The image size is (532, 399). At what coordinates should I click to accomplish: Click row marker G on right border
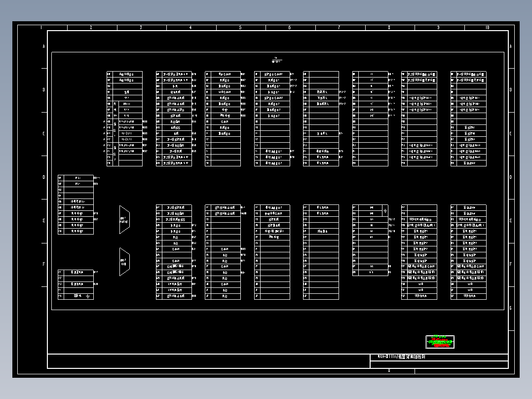coord(511,308)
